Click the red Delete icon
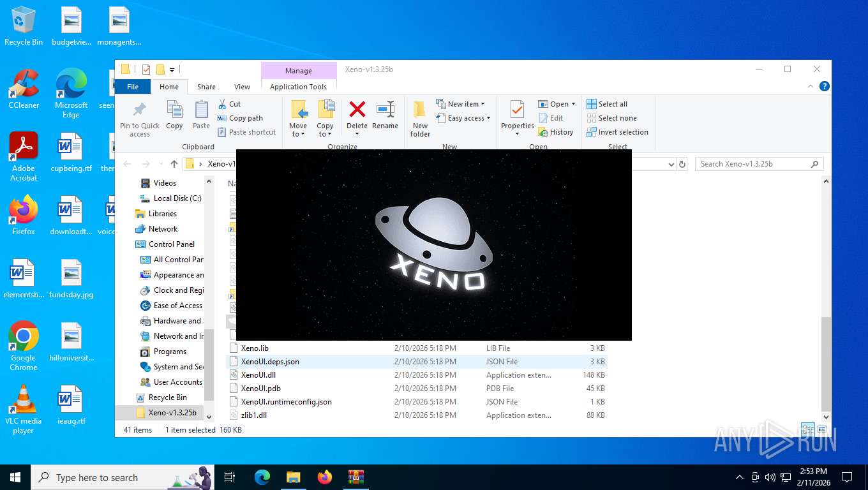The width and height of the screenshot is (868, 490). (357, 109)
